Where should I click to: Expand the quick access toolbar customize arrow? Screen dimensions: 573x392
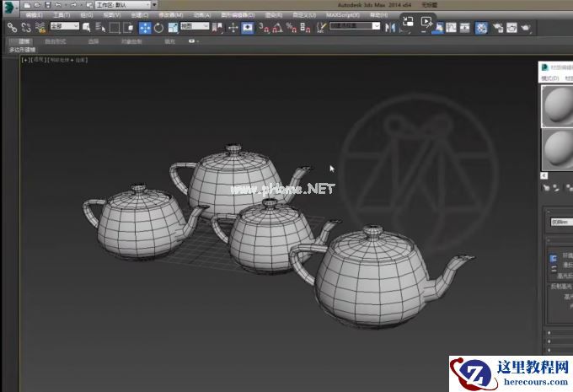(154, 5)
